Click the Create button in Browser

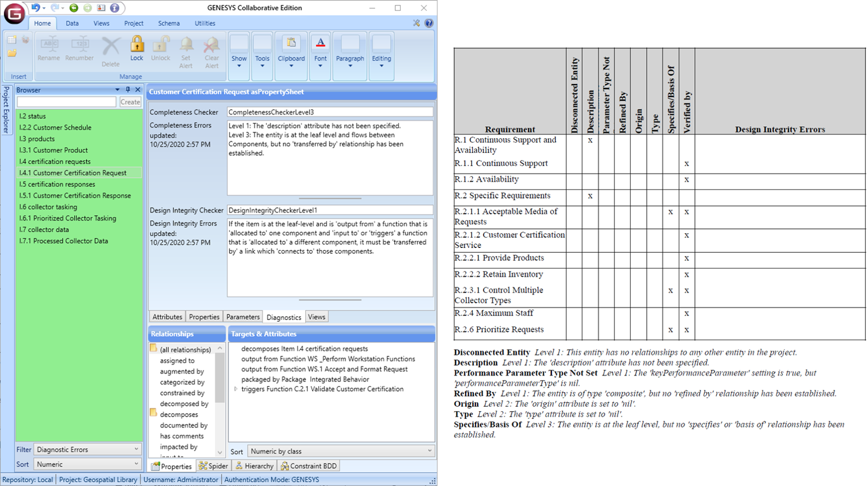pos(130,102)
